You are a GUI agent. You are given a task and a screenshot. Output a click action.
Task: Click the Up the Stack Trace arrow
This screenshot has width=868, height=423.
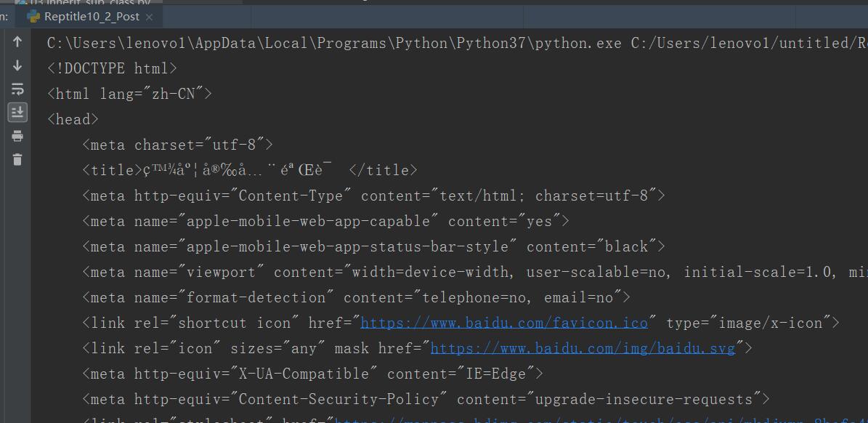pos(17,42)
